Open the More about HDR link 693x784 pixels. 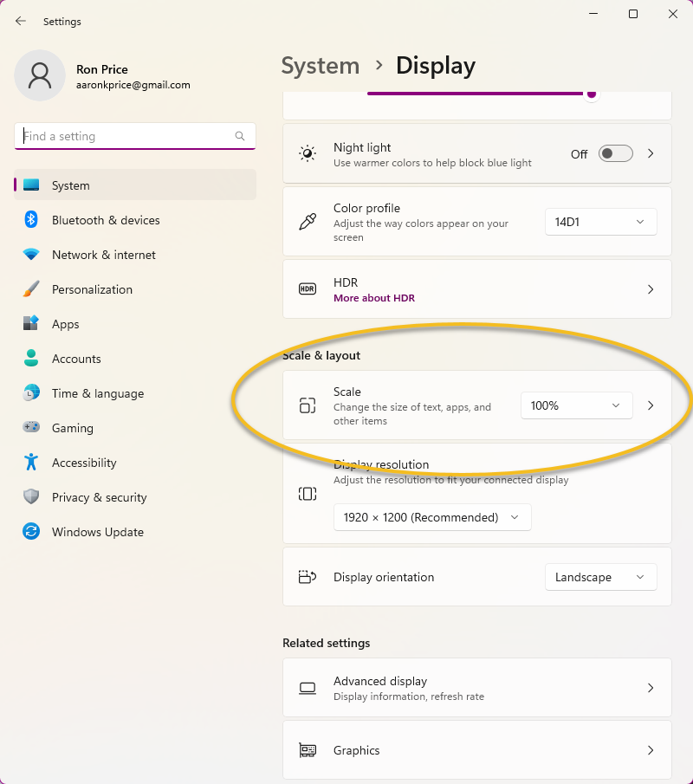click(x=374, y=298)
